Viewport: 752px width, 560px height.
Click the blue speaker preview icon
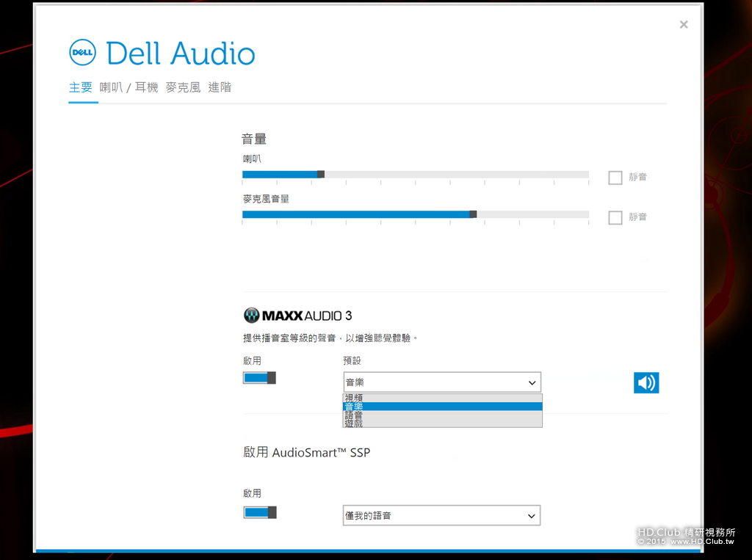coord(646,382)
